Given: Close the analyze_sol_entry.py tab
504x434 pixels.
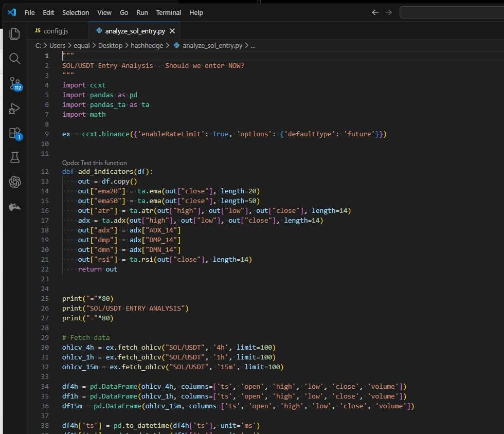Looking at the screenshot, I should pos(172,31).
